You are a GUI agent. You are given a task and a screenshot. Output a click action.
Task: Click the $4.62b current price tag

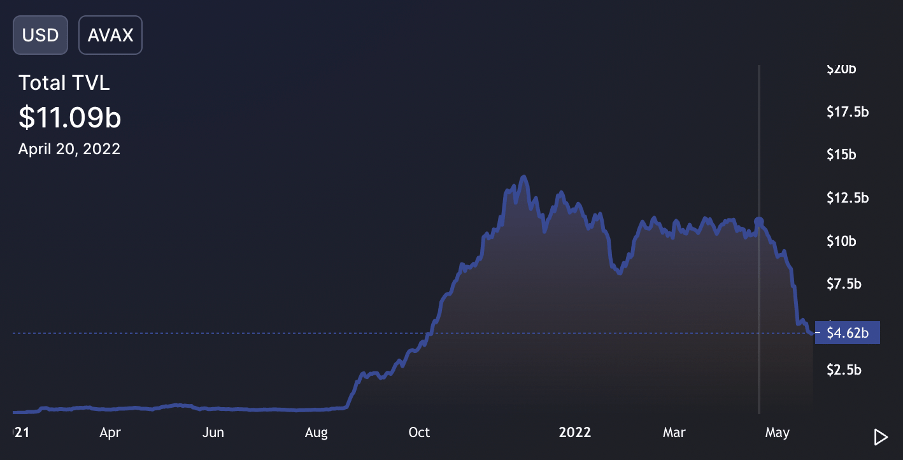(x=847, y=332)
